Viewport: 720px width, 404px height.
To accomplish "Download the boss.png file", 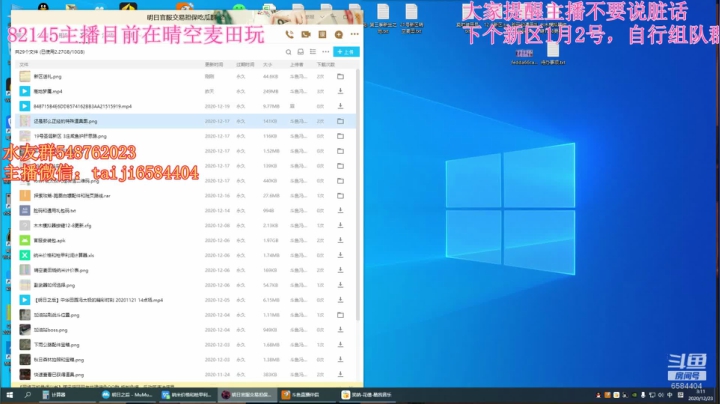I will pos(340,330).
